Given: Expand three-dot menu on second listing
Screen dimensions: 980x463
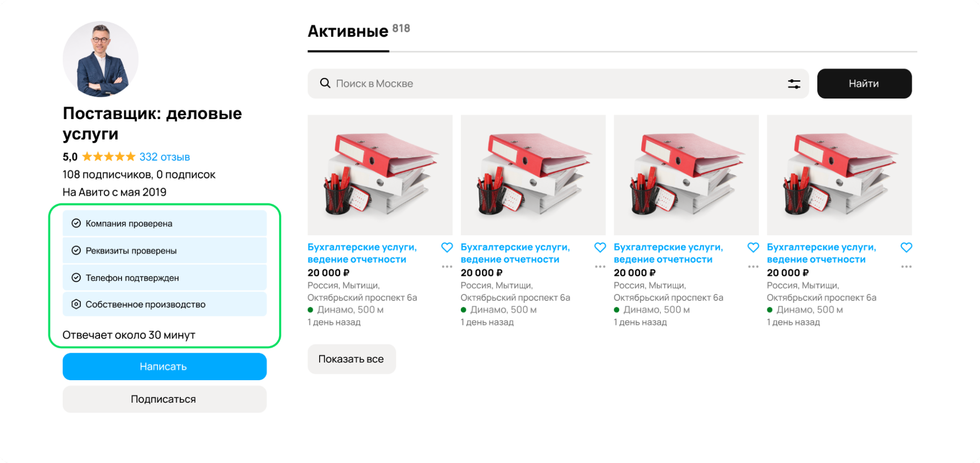Looking at the screenshot, I should pyautogui.click(x=600, y=267).
